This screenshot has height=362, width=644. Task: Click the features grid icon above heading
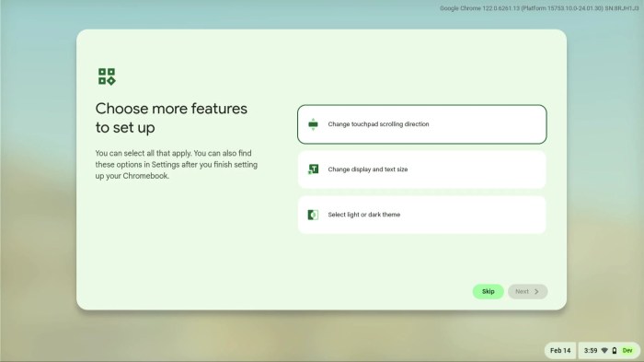pos(107,76)
